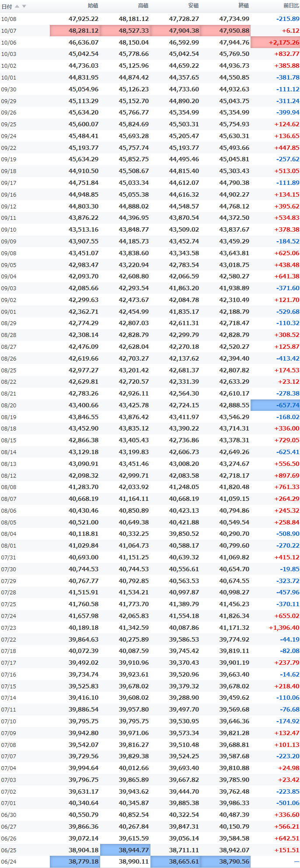
Task: Select the close value 41,938.89
Action: click(x=234, y=288)
